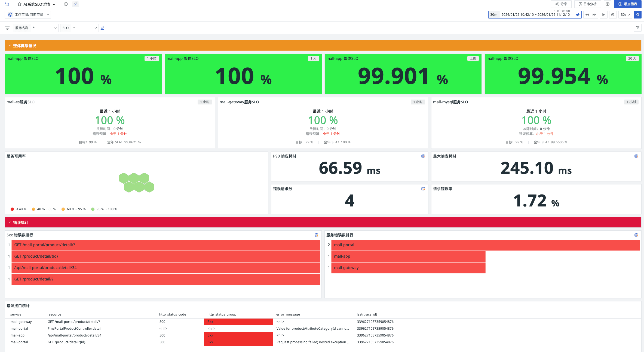Viewport: 644px width, 352px height.
Task: Toggle the < 40 % red legend item
Action: pyautogui.click(x=19, y=209)
